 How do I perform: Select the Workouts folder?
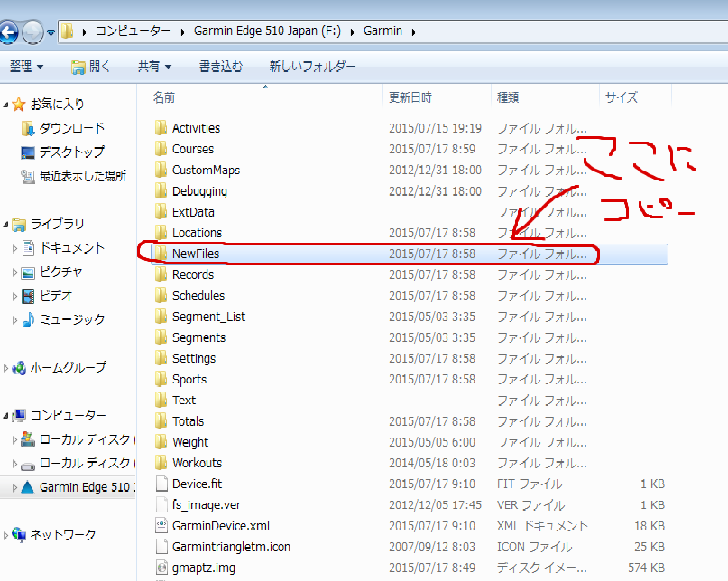click(197, 463)
